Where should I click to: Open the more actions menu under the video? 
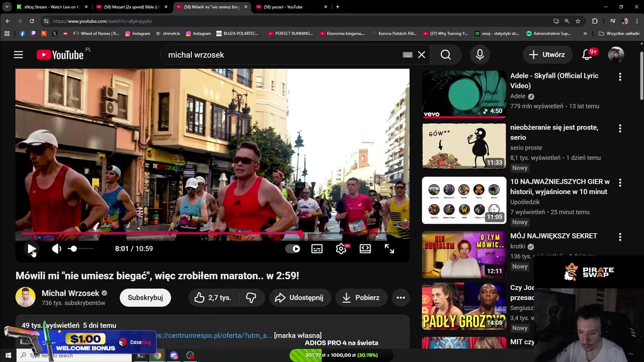[x=400, y=298]
